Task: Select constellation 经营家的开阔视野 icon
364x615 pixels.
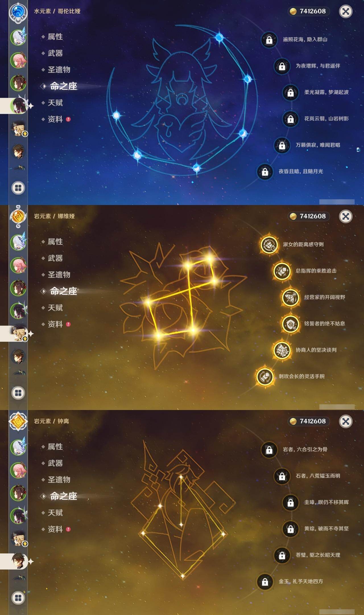Action: [290, 298]
